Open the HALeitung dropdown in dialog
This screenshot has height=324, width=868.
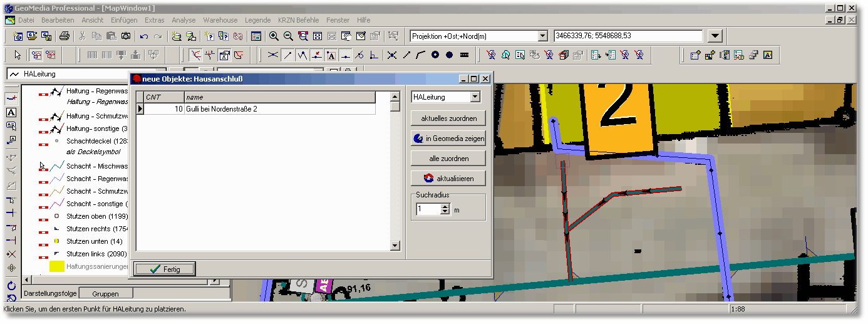(x=475, y=97)
